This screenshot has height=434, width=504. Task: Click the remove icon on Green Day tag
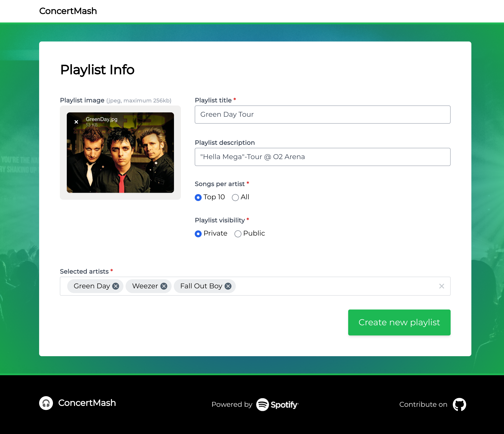tap(116, 286)
